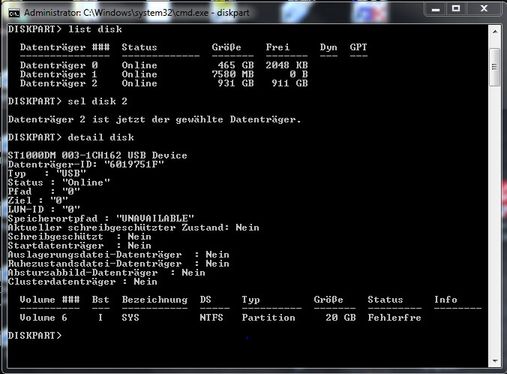
Task: Close the diskpart console window
Action: coord(484,9)
